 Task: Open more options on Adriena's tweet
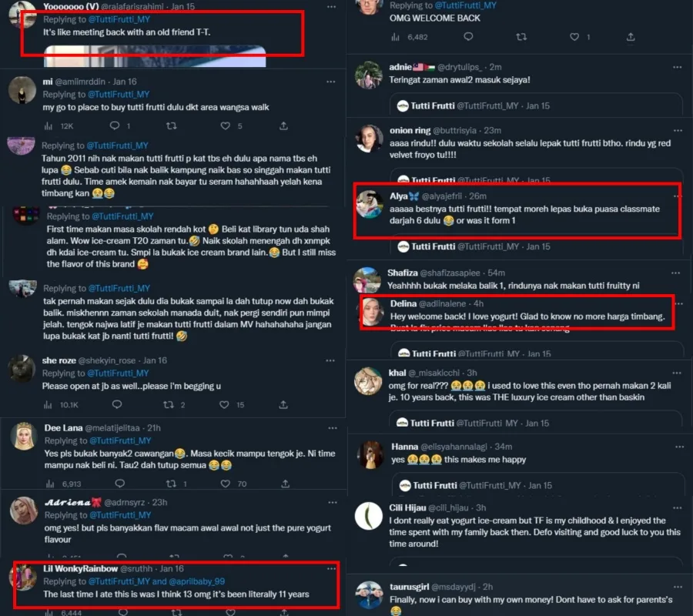333,503
